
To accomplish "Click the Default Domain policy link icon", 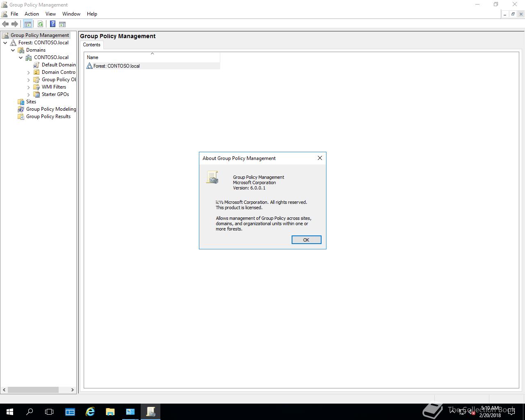I will tap(37, 65).
